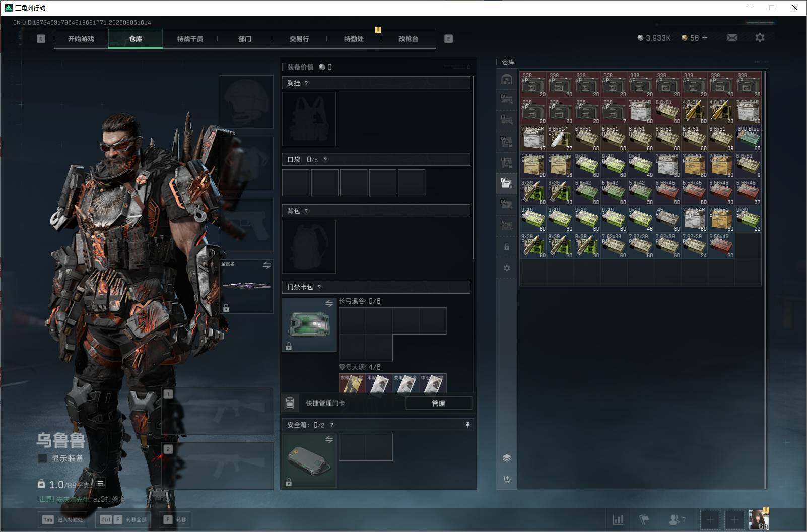Screen dimensions: 807x532
Task: Click the Q key icon before tabs
Action: [41, 39]
